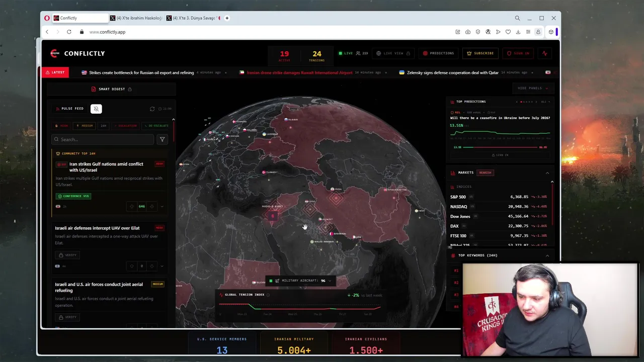Click the BEARISH markets tag
The height and width of the screenshot is (362, 644).
[485, 172]
